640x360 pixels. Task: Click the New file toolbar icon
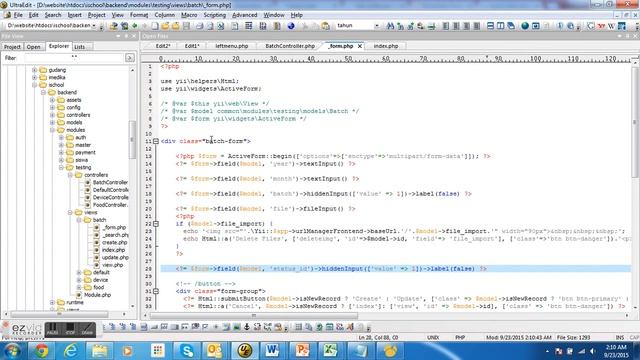pyautogui.click(x=155, y=26)
